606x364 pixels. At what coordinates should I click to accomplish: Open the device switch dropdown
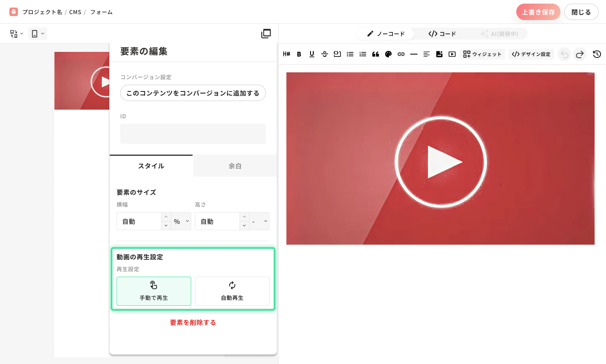pos(17,34)
